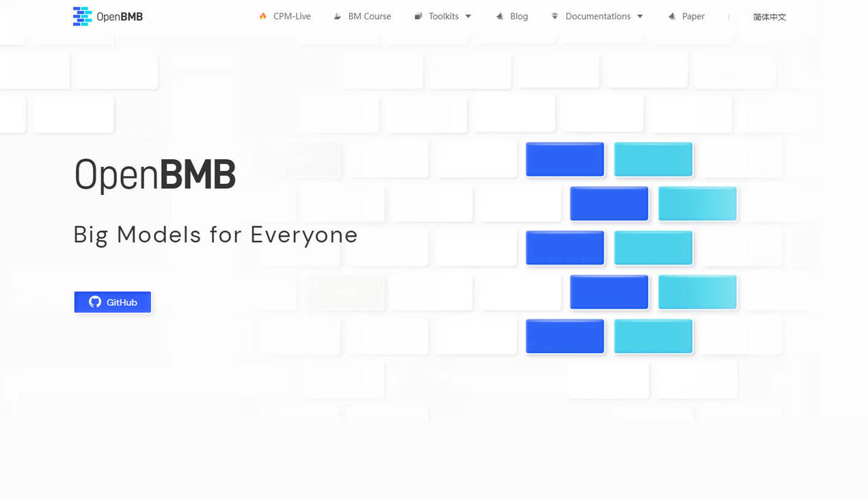Click the icon beside Documentations
The height and width of the screenshot is (500, 868).
click(555, 16)
